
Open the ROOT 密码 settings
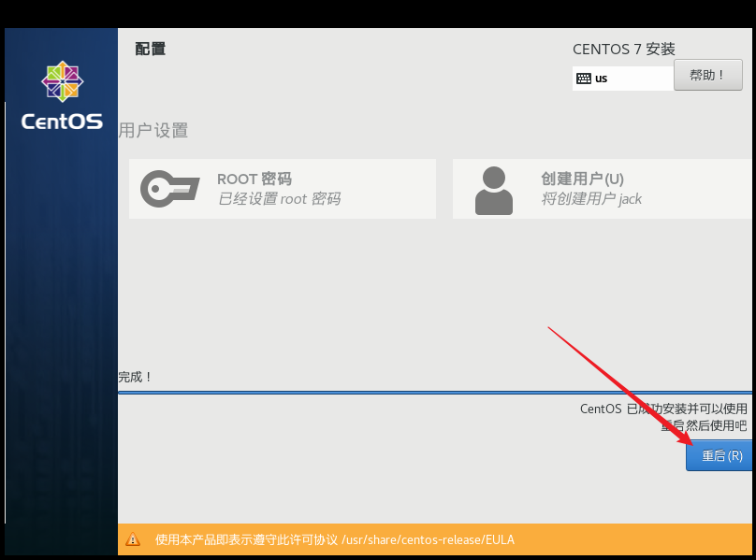click(x=283, y=189)
